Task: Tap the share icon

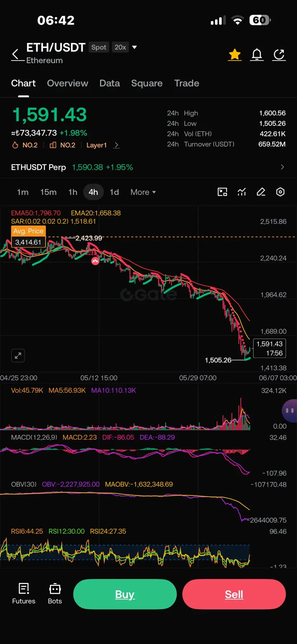Action: point(279,55)
